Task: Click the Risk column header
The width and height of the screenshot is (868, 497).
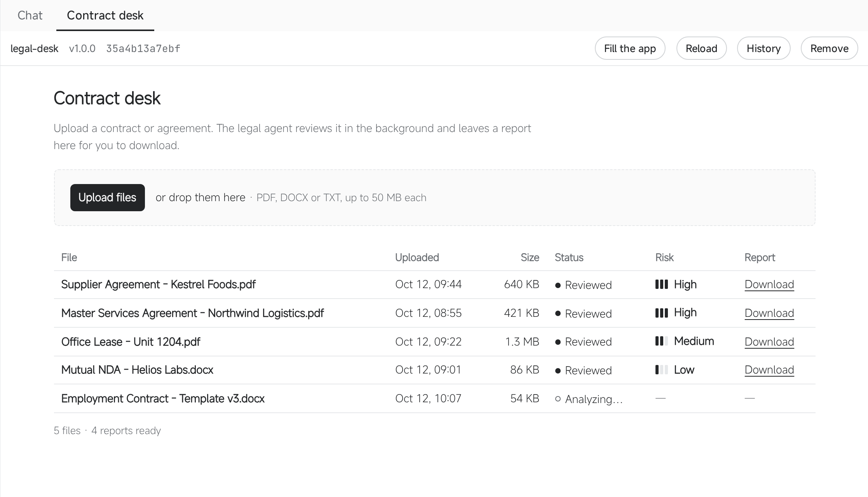Action: click(x=664, y=257)
